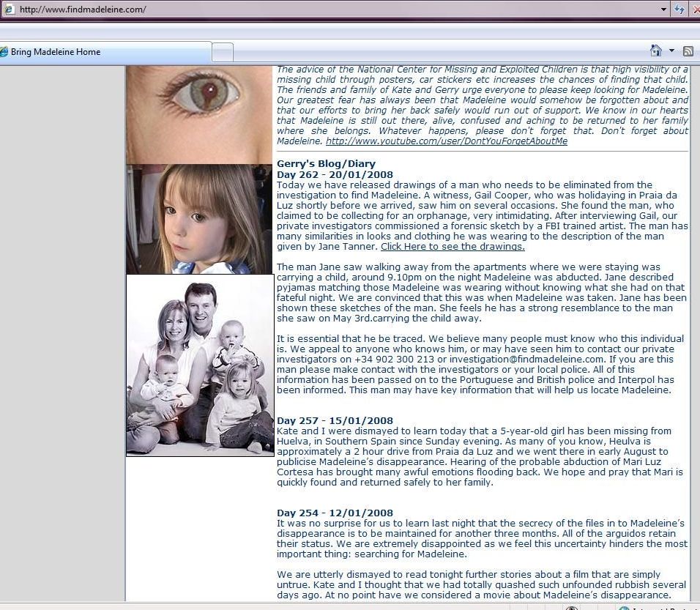700x610 pixels.
Task: Click the Day 257 - 15/01/2008 entry heading
Action: pyautogui.click(x=335, y=421)
